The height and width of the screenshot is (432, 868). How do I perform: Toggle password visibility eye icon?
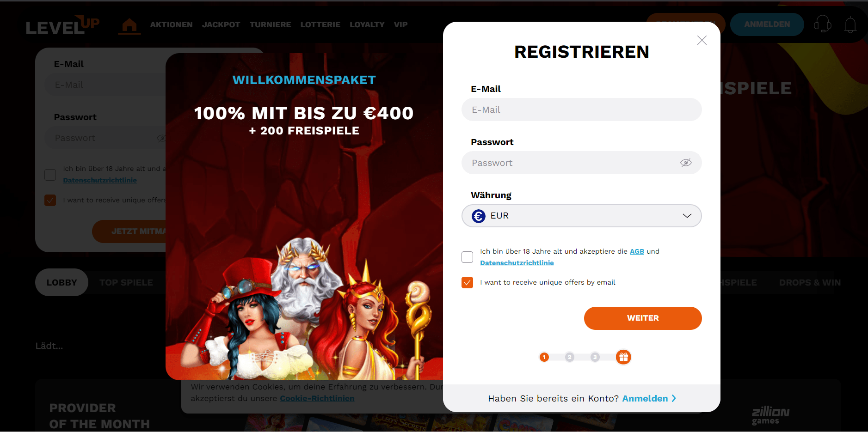[x=686, y=163]
